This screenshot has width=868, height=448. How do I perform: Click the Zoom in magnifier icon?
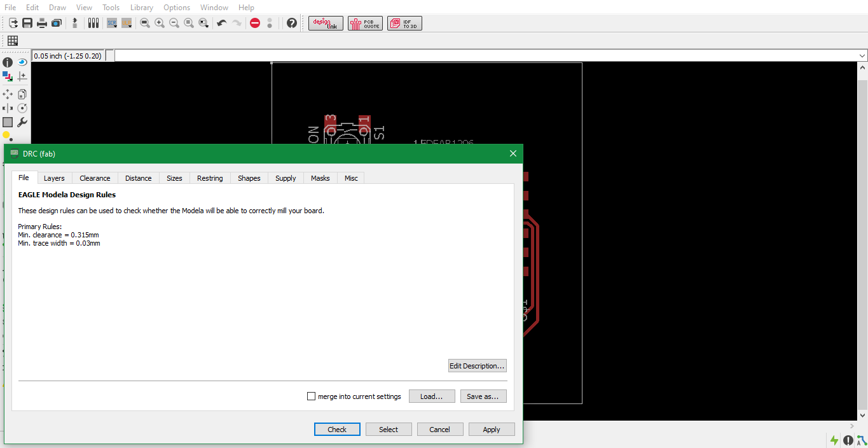coord(160,23)
